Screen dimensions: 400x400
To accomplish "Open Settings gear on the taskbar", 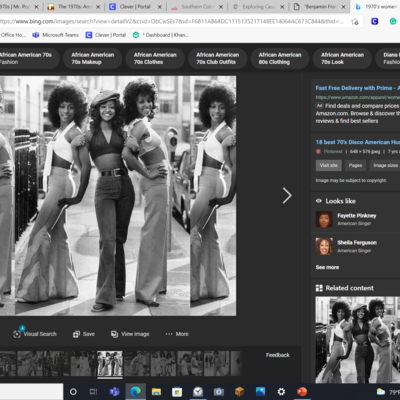I will coord(281,392).
